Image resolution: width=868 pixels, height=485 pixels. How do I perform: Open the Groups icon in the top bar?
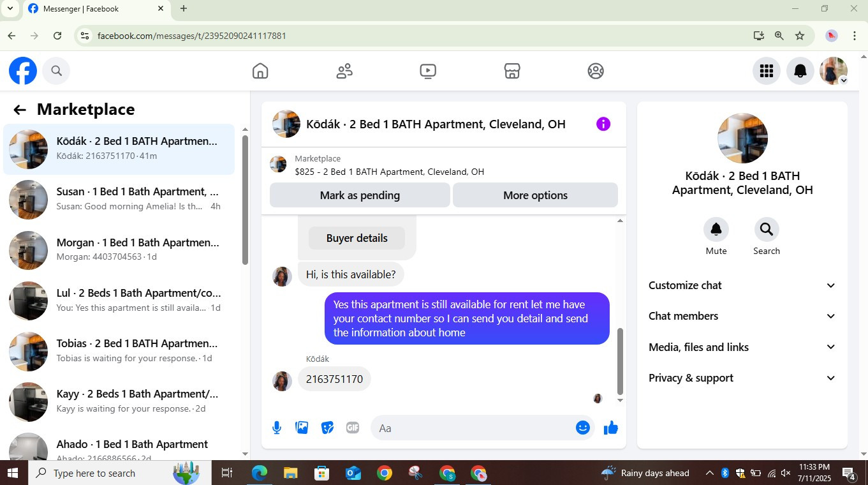[596, 71]
